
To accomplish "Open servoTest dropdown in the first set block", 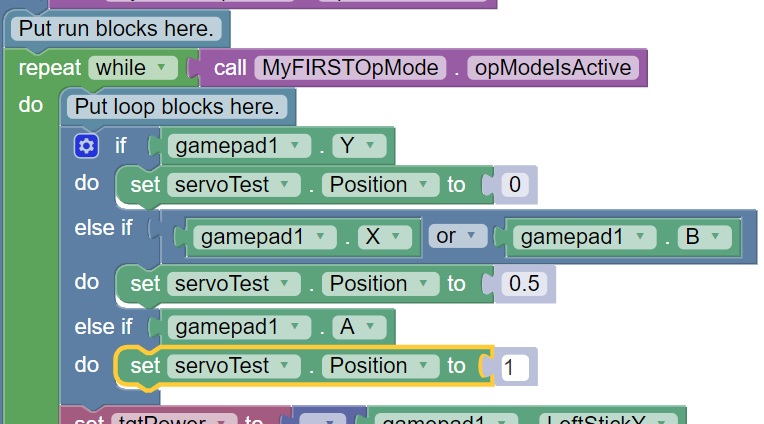I will click(232, 185).
